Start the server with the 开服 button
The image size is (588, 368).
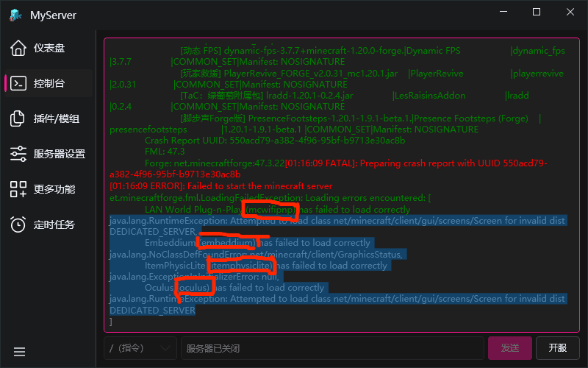pyautogui.click(x=558, y=348)
